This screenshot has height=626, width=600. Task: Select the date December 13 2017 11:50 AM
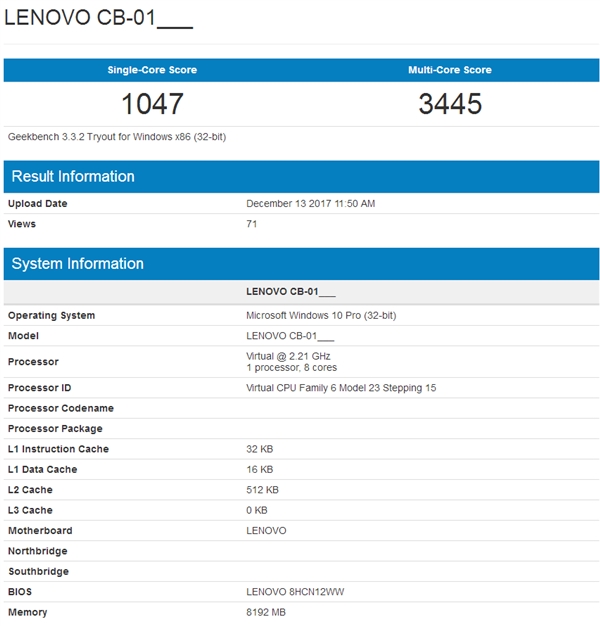click(311, 204)
